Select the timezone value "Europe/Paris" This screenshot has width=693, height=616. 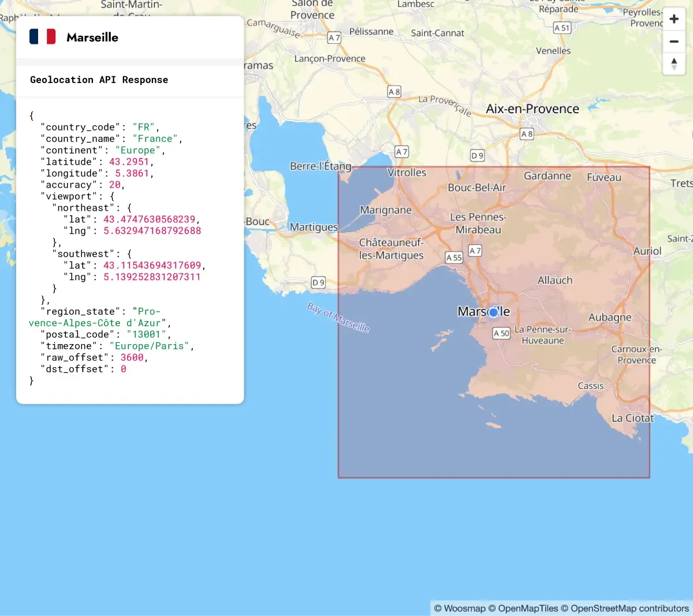coord(150,346)
